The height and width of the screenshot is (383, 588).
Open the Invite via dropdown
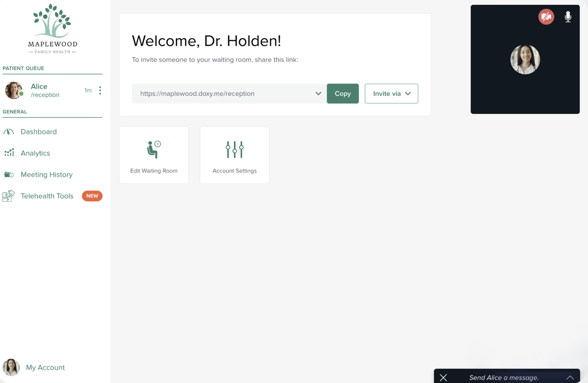[391, 94]
